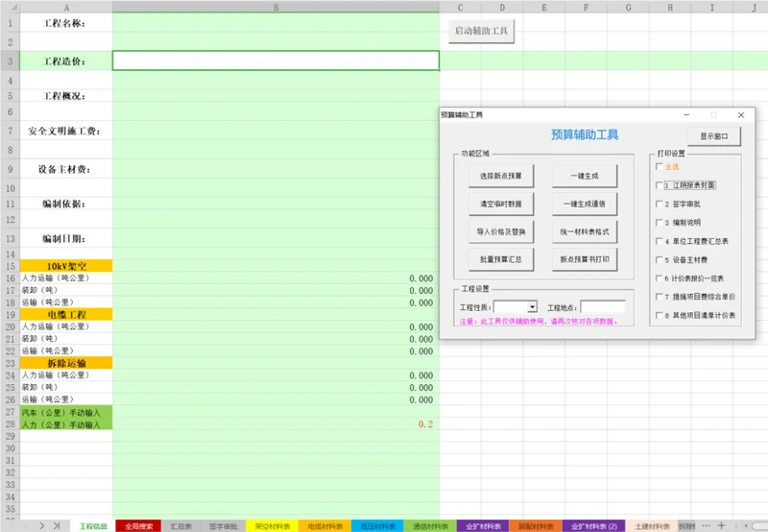
Task: Click the 启动辅助工具 button on the sheet
Action: click(x=482, y=31)
